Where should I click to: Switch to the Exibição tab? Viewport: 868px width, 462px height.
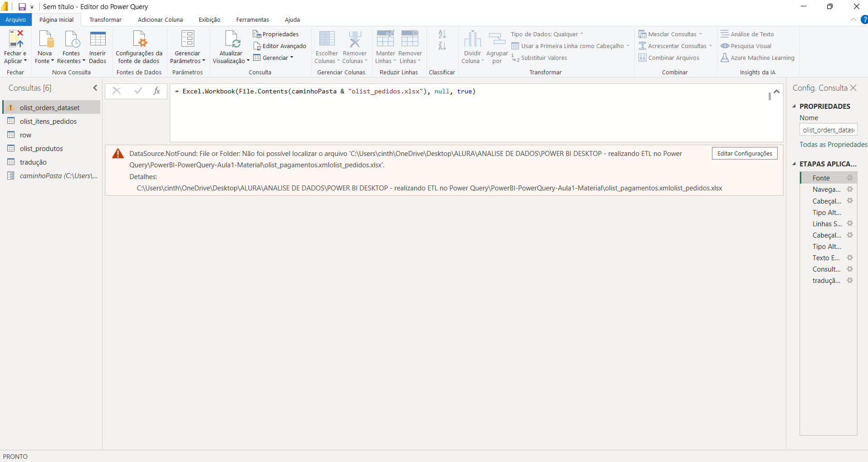pyautogui.click(x=210, y=19)
